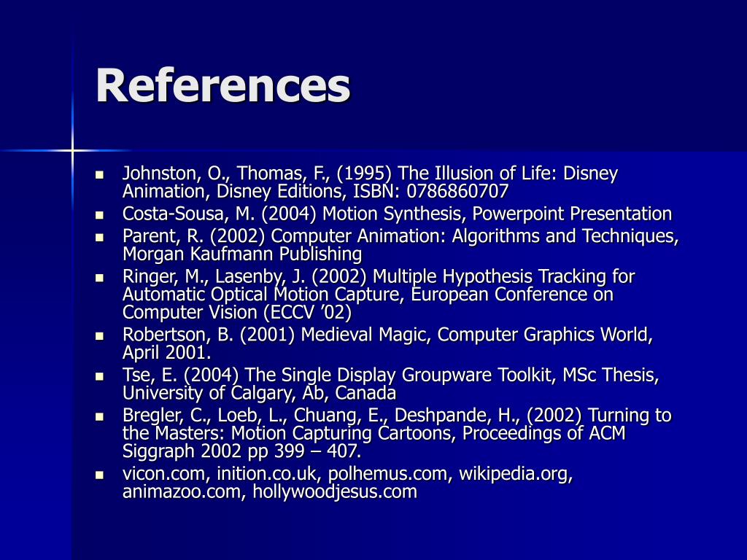Select the Costa-Sousa Motion Synthesis reference
Viewport: 747px width, 560px height.
point(397,214)
